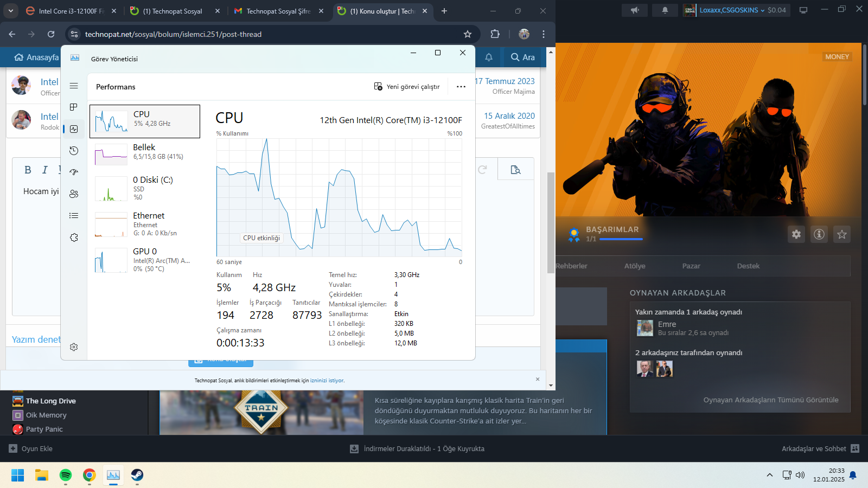Open a new Chrome tab

pyautogui.click(x=444, y=11)
